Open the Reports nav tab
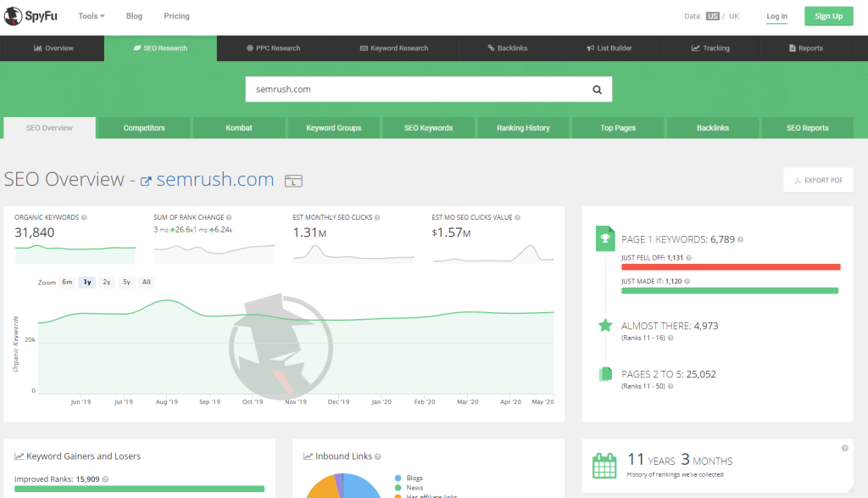Image resolution: width=868 pixels, height=498 pixels. tap(806, 48)
